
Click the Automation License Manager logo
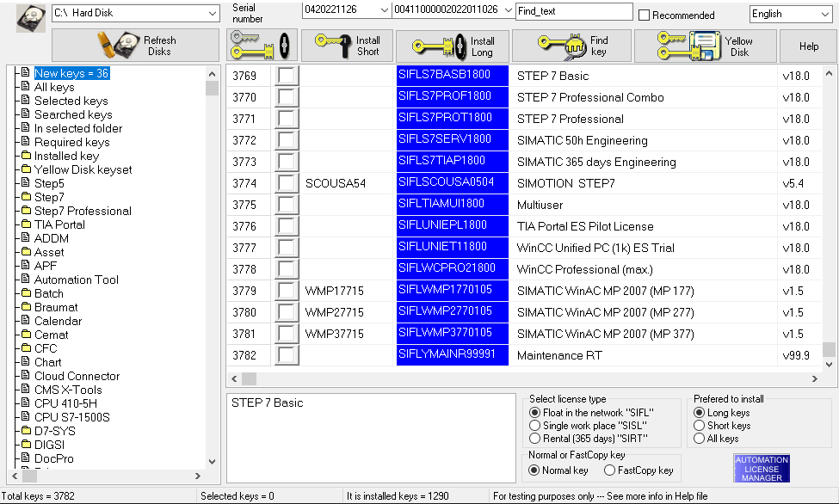point(762,468)
